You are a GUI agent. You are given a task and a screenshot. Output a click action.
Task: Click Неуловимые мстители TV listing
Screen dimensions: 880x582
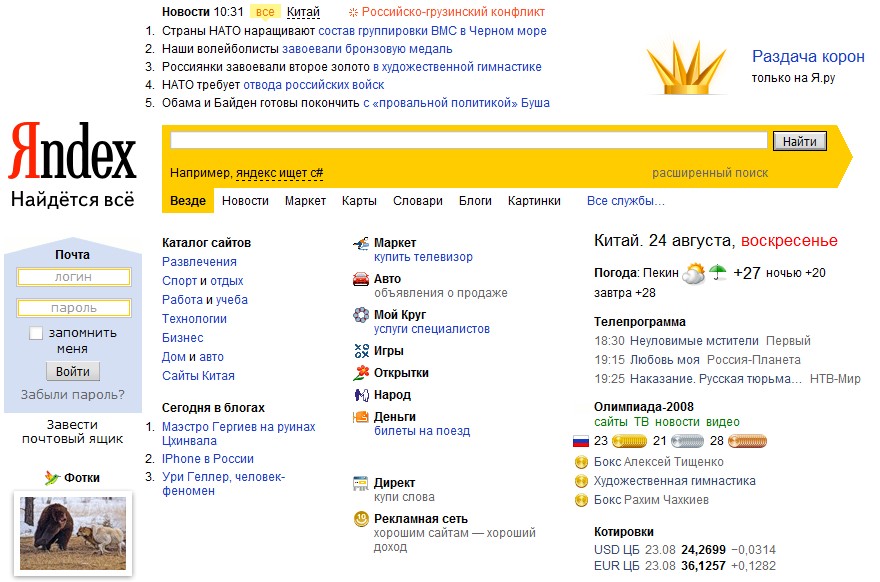tap(694, 341)
